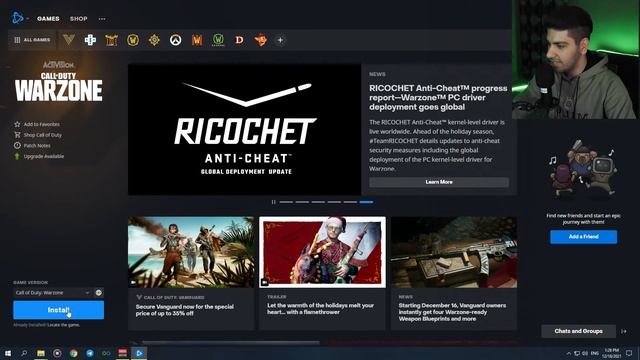Click the blue Install button
This screenshot has width=640, height=360.
[x=58, y=310]
